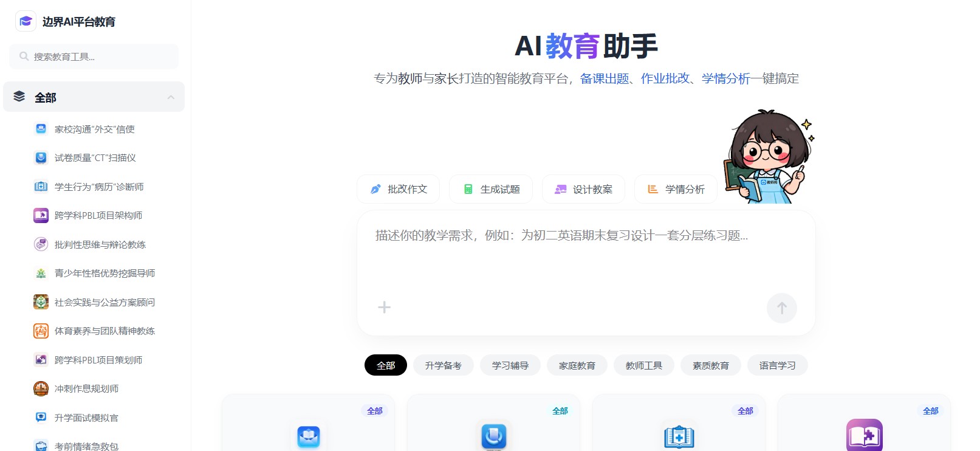Focus the 搜索教育工具 search field

tap(94, 57)
